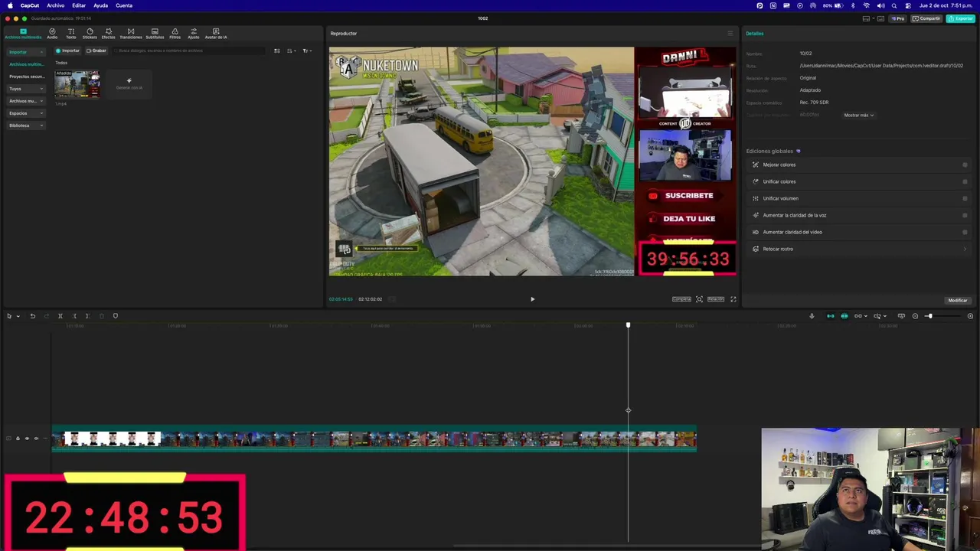Click the trim right of playhead tool

pyautogui.click(x=87, y=316)
